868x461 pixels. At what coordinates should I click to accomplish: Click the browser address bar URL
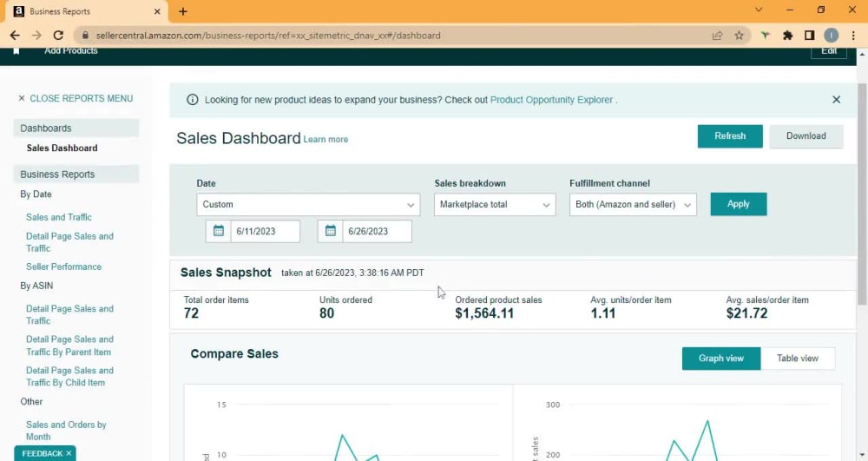point(268,36)
